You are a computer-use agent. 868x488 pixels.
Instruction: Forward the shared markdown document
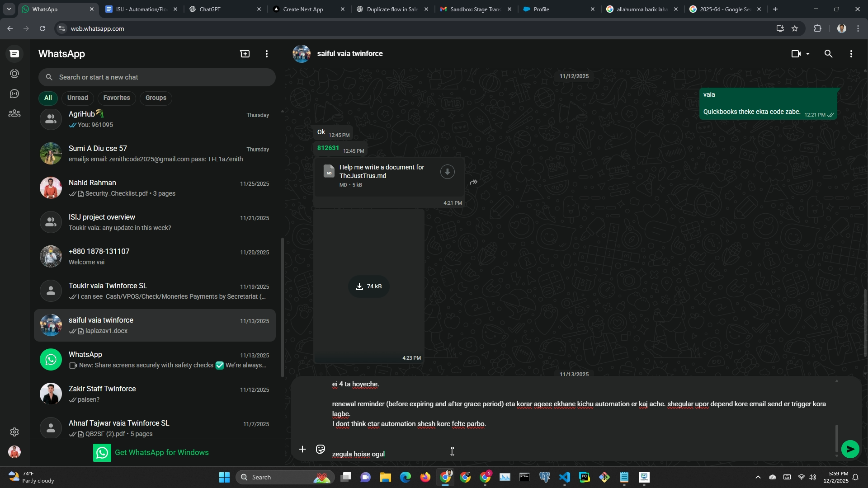point(473,182)
